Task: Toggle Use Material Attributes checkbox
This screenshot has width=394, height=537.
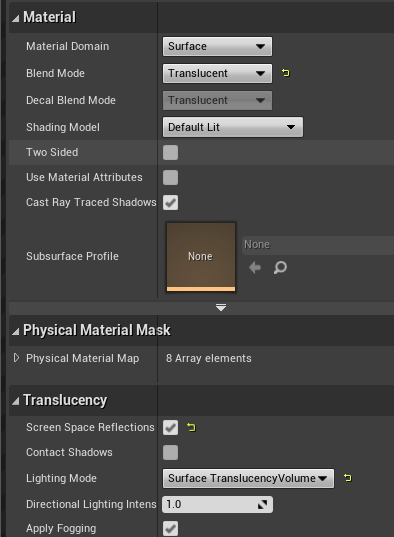Action: click(x=170, y=177)
